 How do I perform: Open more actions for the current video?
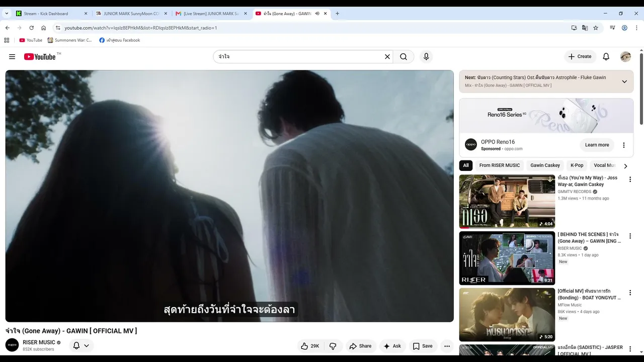point(447,346)
